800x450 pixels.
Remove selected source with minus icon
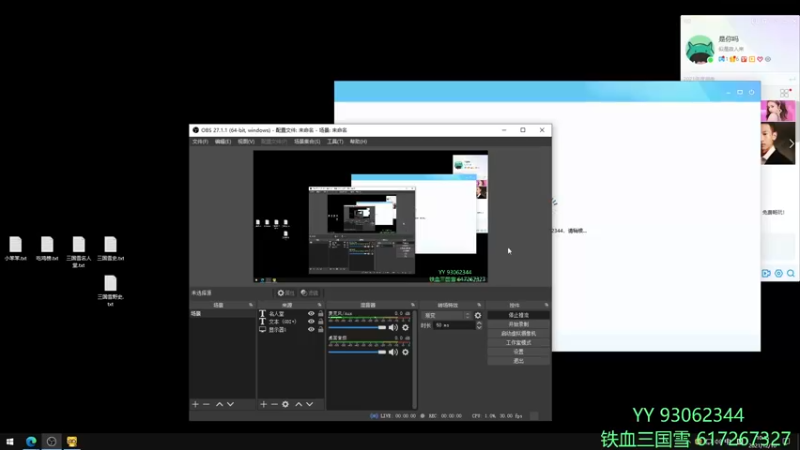click(274, 404)
